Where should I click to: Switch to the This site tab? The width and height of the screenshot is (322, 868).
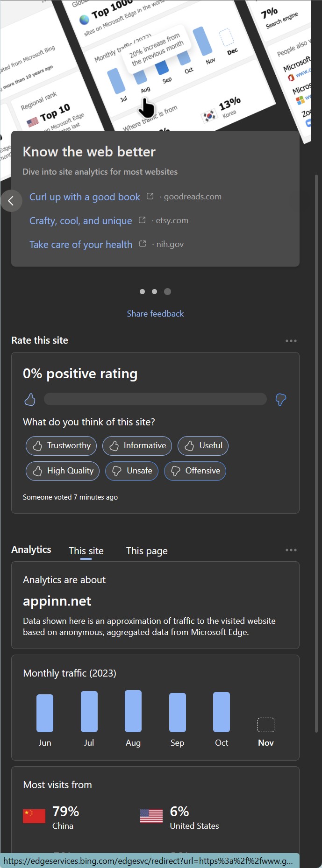(86, 550)
